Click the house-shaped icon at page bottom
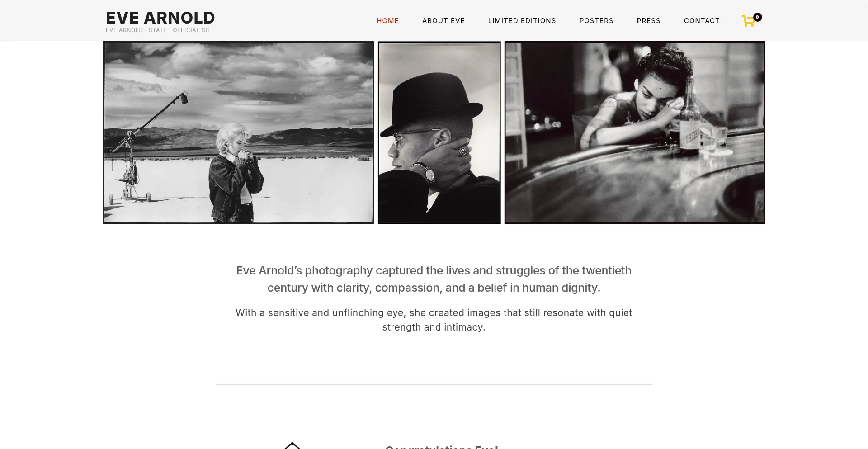 tap(292, 445)
